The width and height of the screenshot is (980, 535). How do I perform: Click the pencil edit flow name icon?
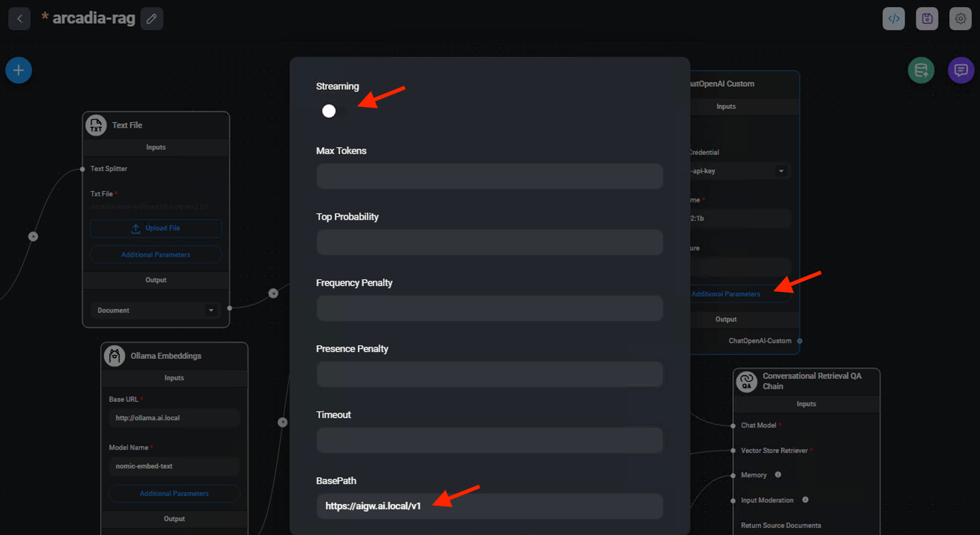click(x=151, y=18)
